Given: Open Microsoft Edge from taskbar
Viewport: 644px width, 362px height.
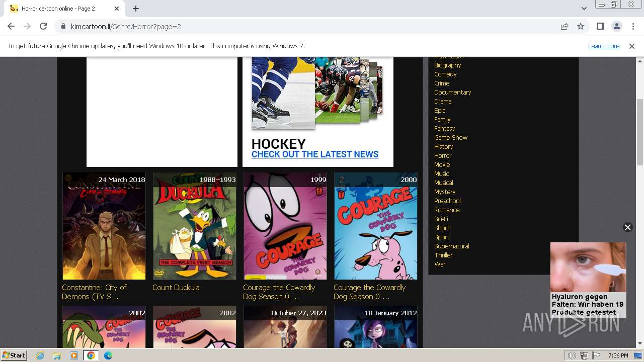Looking at the screenshot, I should [108, 355].
